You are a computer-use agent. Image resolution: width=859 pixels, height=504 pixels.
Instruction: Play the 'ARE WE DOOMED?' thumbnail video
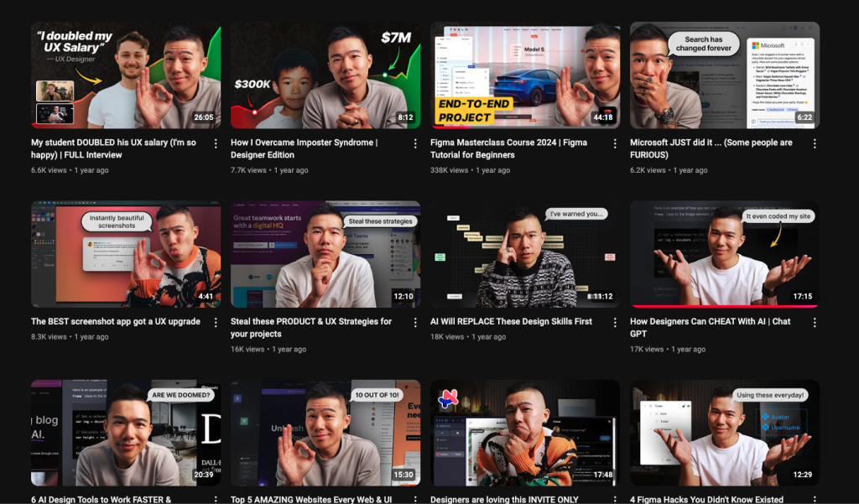tap(126, 433)
